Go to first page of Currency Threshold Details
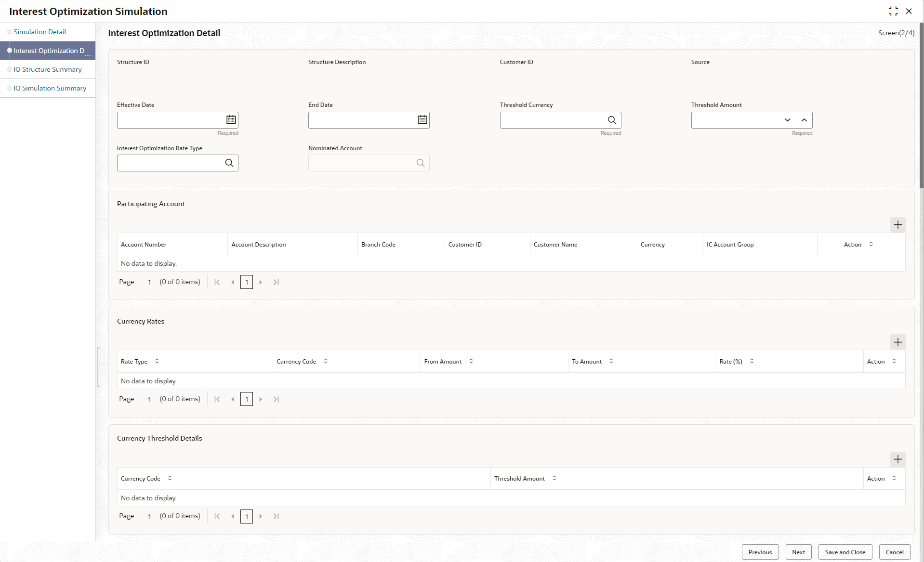 [217, 516]
